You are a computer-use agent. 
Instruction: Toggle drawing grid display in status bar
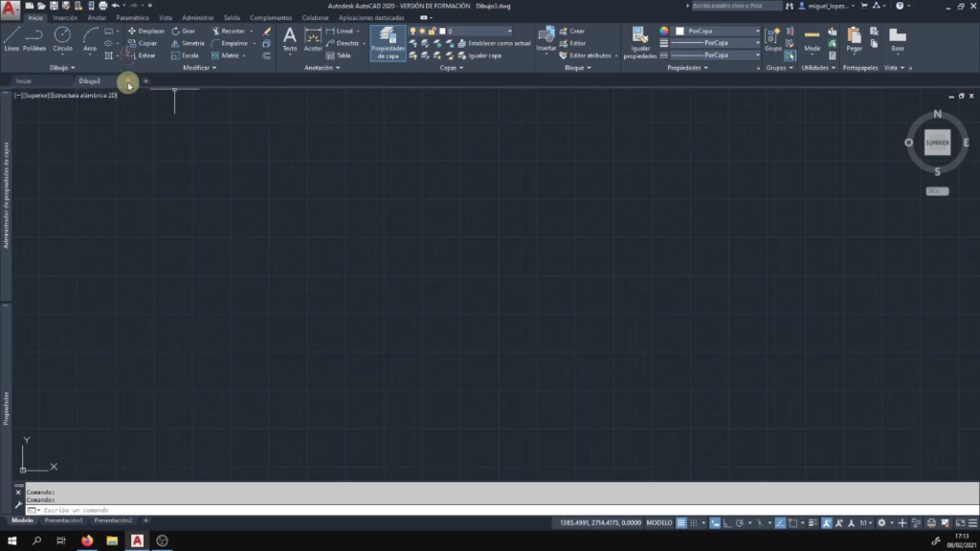tap(680, 523)
